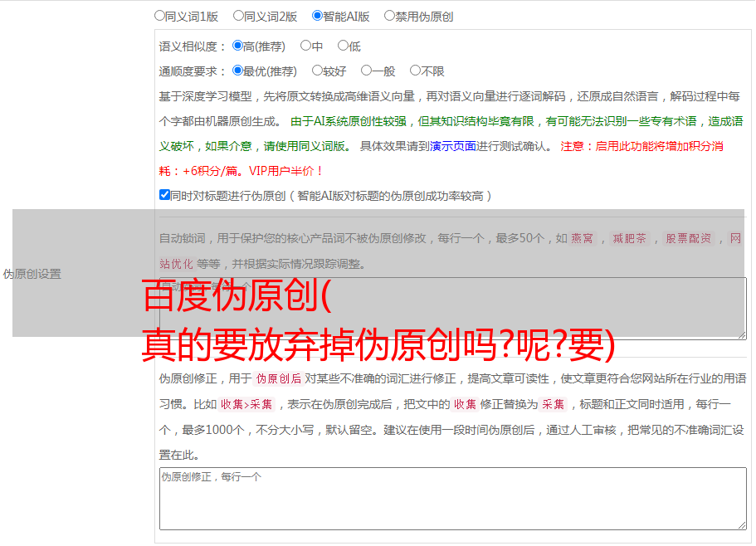Click the 伪原创修正 text area
756x546 pixels.
[453, 499]
